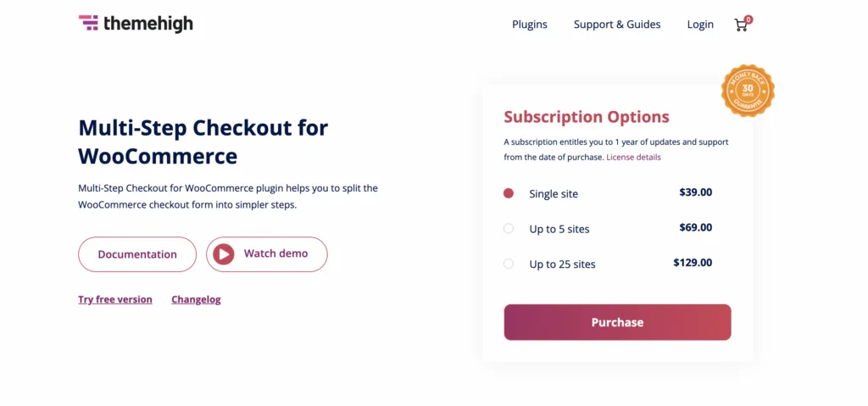Select the Single site radio option
This screenshot has width=868, height=406.
[x=509, y=193]
